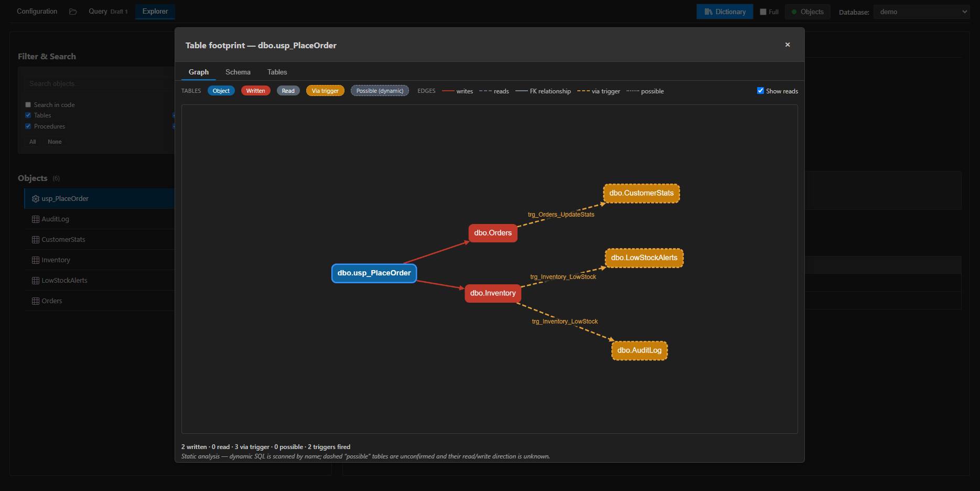Click the Objects button in top bar

click(807, 12)
